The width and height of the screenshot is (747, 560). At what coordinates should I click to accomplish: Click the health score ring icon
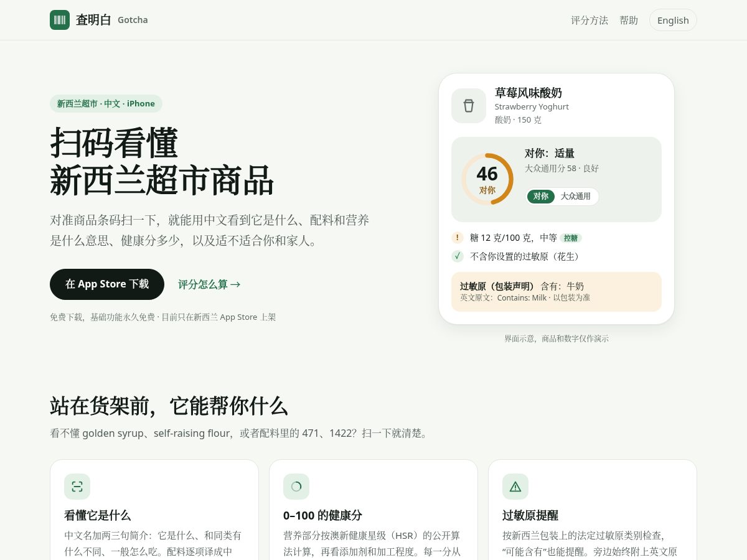pos(296,487)
